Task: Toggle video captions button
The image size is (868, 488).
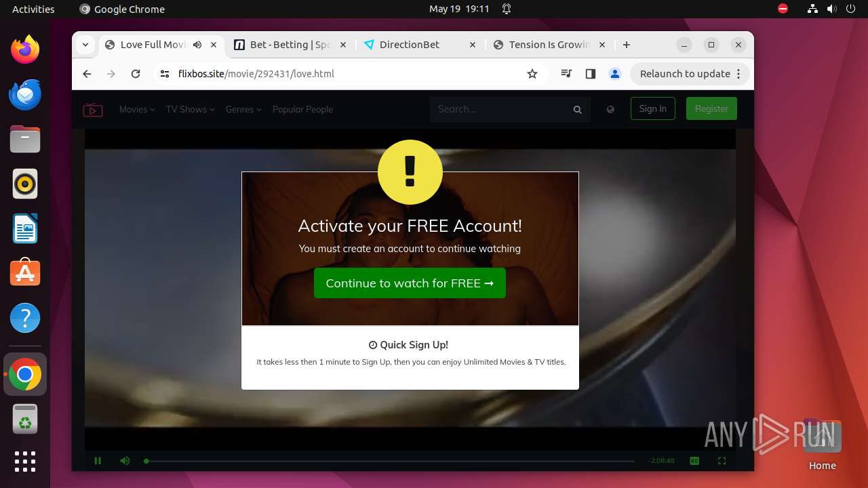Action: (694, 461)
